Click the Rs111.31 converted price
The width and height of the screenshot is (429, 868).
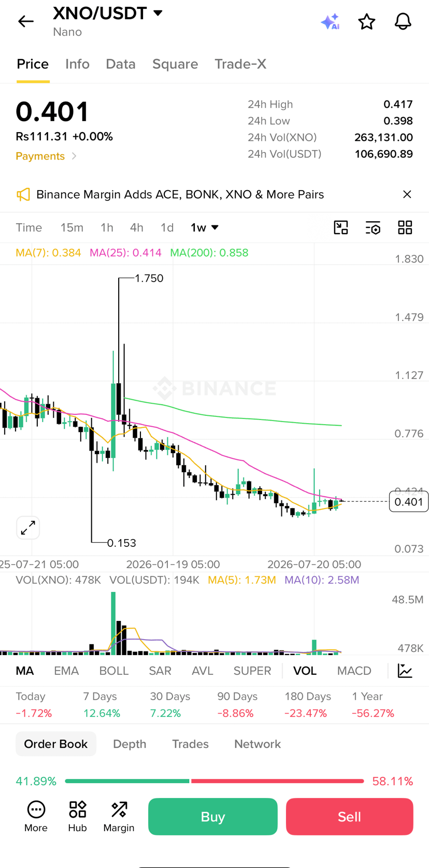(41, 137)
